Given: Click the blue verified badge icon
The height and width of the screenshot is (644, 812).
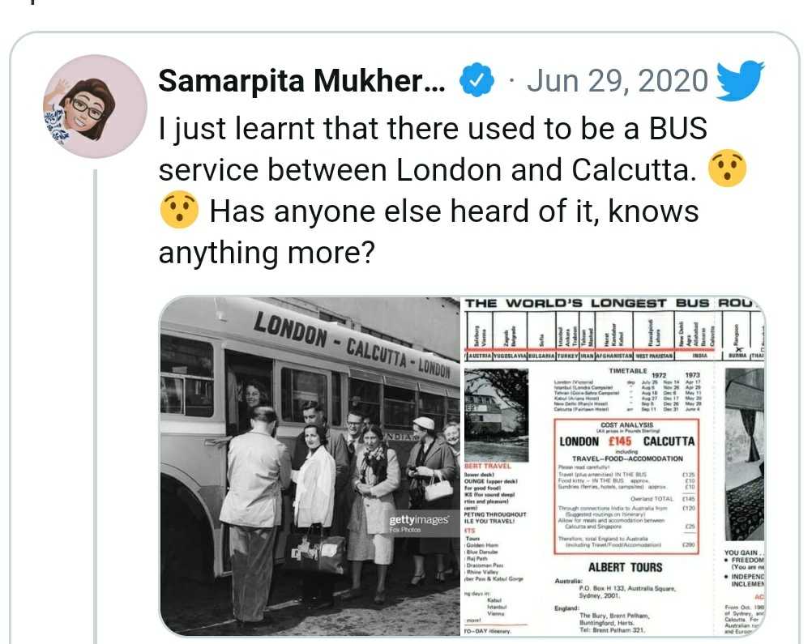Looking at the screenshot, I should pyautogui.click(x=477, y=80).
